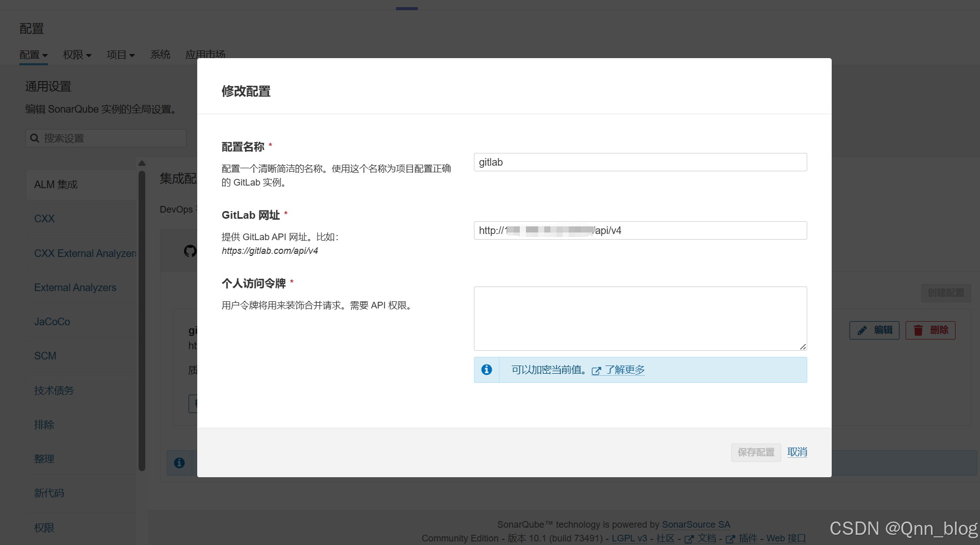980x545 pixels.
Task: Click the 修改配置 dialog title
Action: click(x=246, y=91)
